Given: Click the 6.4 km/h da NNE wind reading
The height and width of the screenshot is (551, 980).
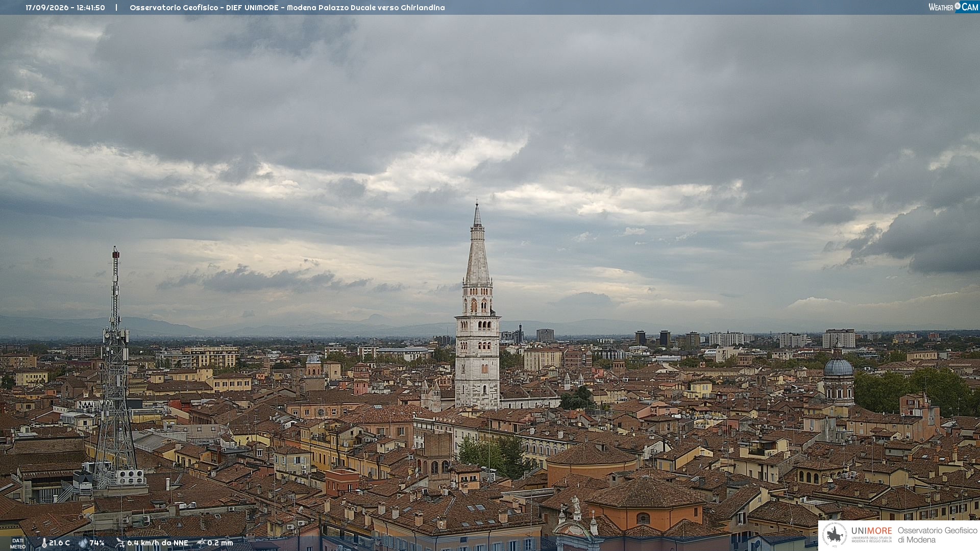Looking at the screenshot, I should pos(158,543).
